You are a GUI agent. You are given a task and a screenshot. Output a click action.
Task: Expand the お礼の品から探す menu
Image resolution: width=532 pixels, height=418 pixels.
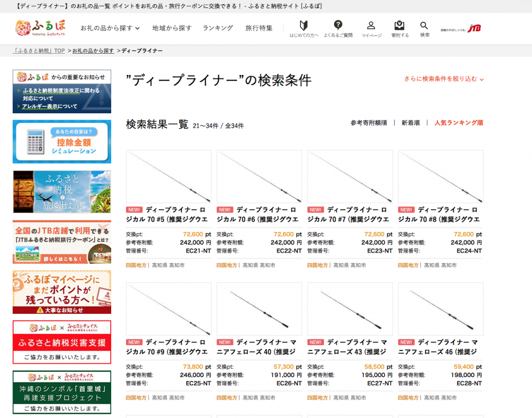coord(110,28)
